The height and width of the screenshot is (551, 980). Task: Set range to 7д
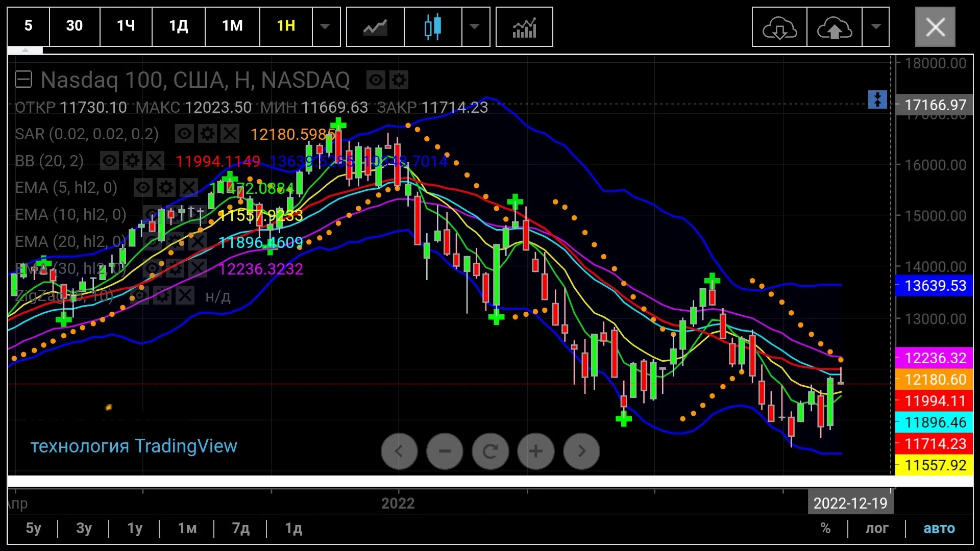(241, 529)
